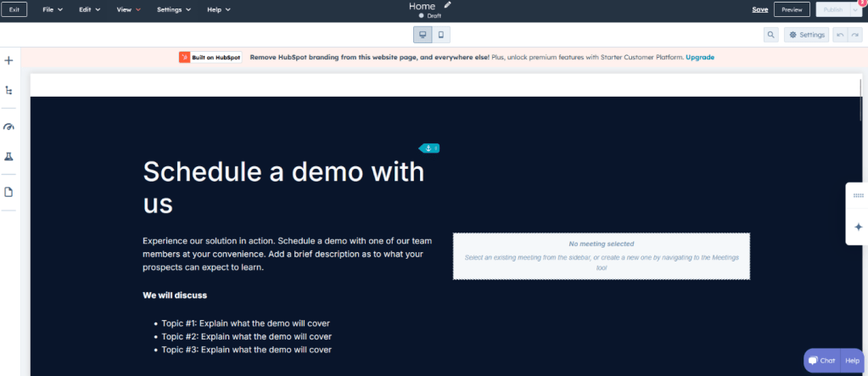Open the test flask icon in sidebar
Viewport: 868px width, 376px height.
click(x=8, y=157)
